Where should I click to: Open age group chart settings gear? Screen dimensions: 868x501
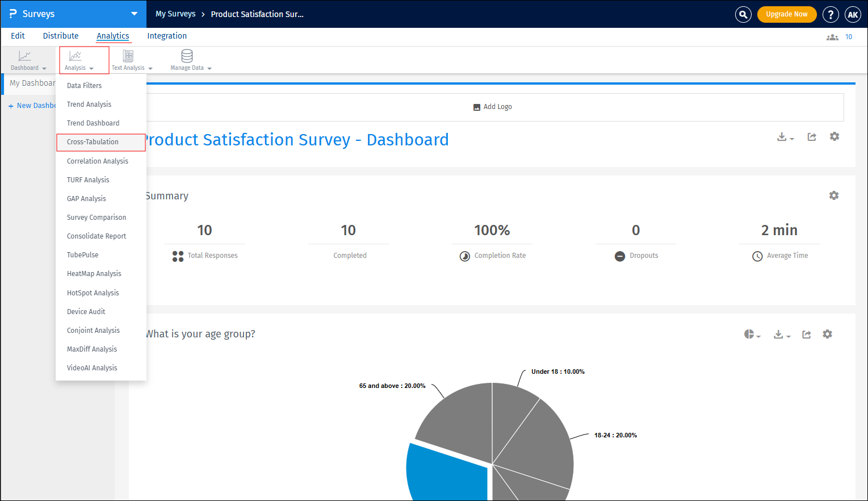[827, 335]
